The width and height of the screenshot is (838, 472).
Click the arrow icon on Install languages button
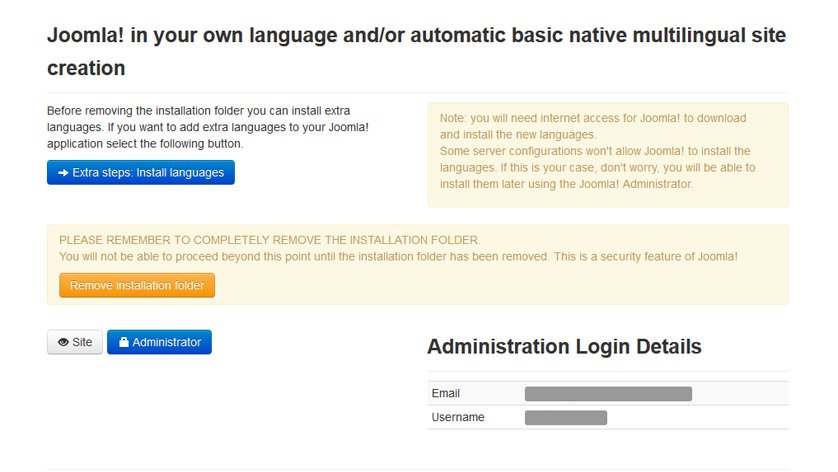pyautogui.click(x=63, y=173)
